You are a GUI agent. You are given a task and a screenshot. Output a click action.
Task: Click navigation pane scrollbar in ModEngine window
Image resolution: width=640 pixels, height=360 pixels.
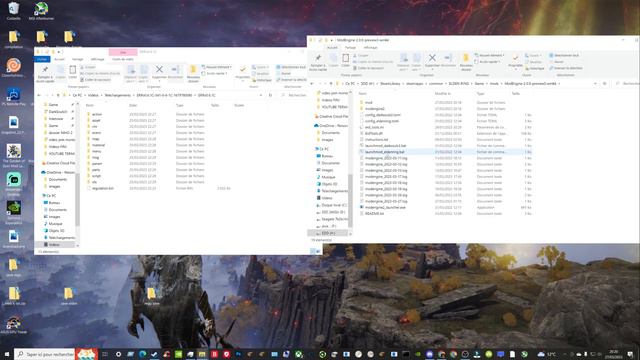[350, 200]
